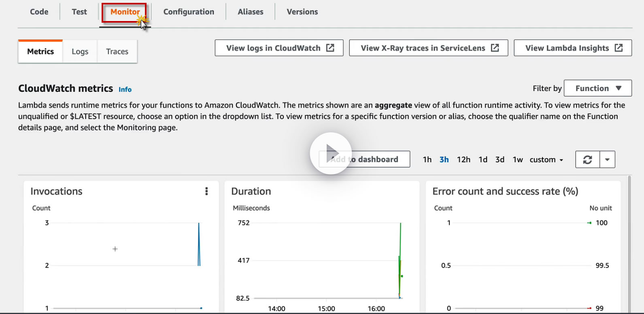Click View Lambda Insights button
Viewport: 644px width, 314px height.
point(572,48)
